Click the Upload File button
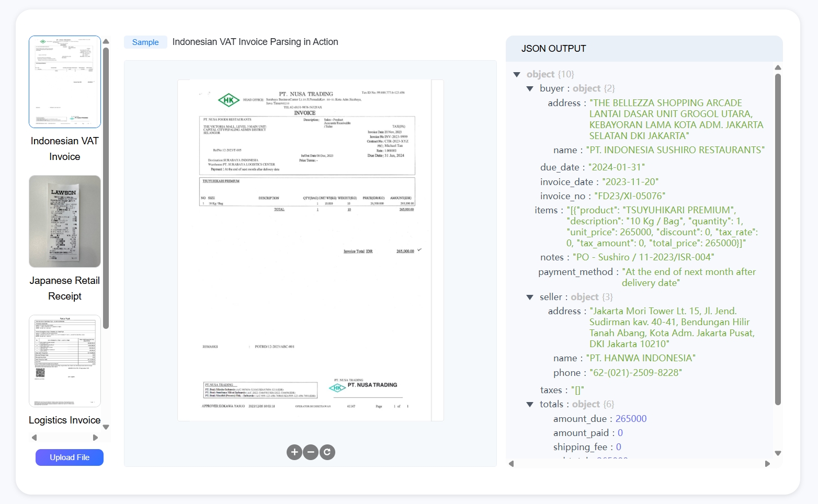The image size is (818, 504). [x=70, y=457]
